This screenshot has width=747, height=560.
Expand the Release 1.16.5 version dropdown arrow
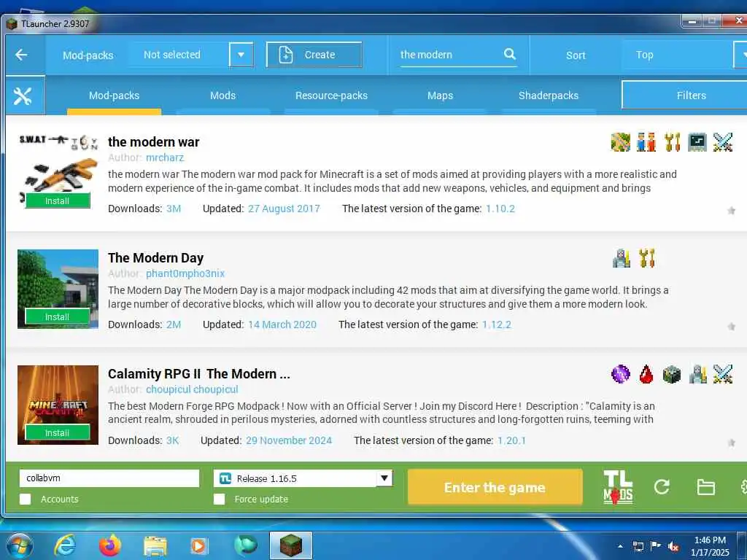(384, 478)
